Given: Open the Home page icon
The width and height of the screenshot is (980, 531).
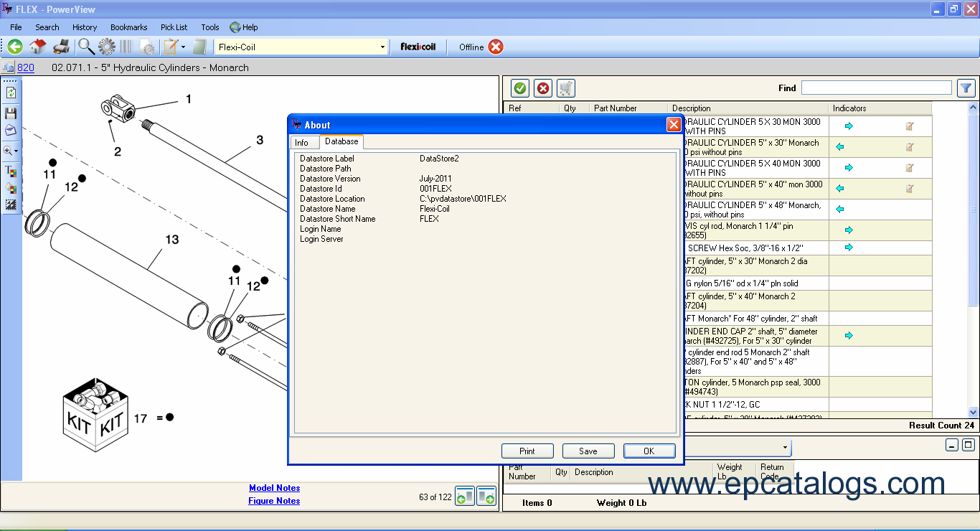Looking at the screenshot, I should pos(38,47).
